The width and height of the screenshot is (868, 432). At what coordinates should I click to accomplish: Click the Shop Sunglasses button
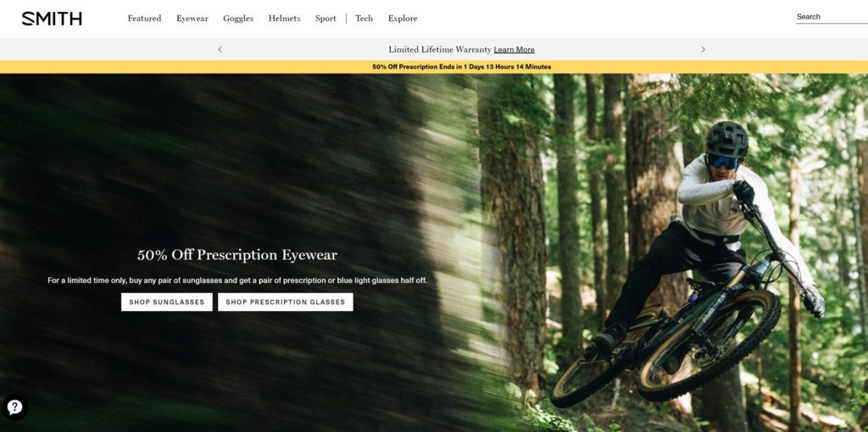(x=167, y=302)
